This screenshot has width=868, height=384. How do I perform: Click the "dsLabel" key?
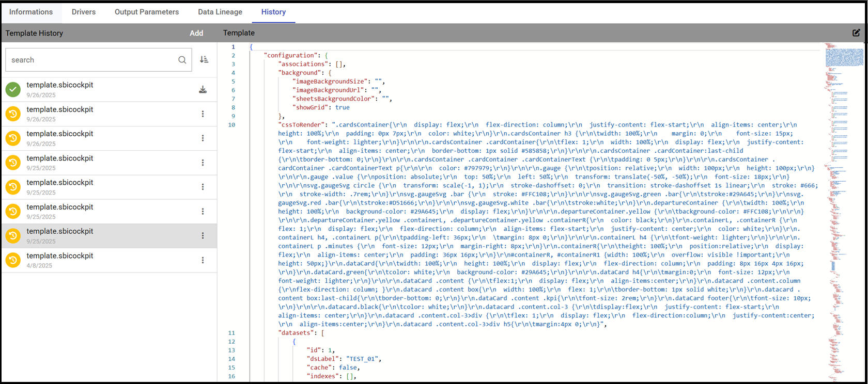323,359
